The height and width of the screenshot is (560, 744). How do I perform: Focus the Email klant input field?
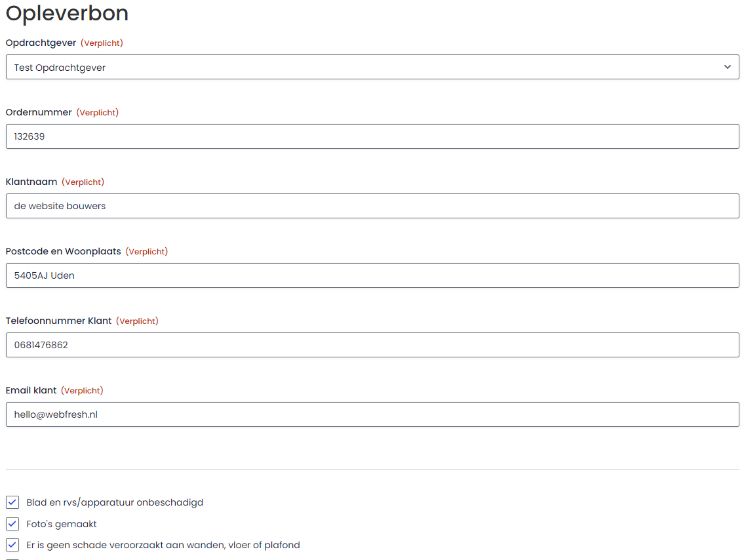(x=372, y=414)
